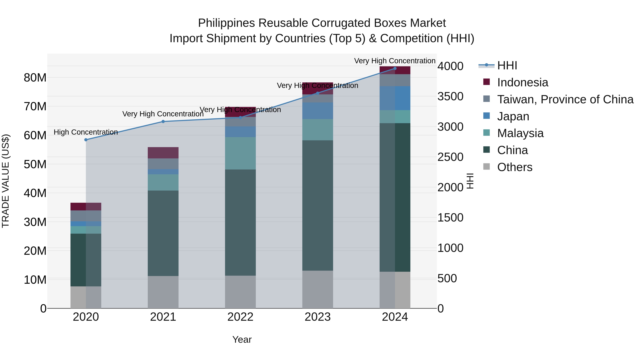
Task: Toggle the Malaysia legend entry
Action: pyautogui.click(x=513, y=133)
